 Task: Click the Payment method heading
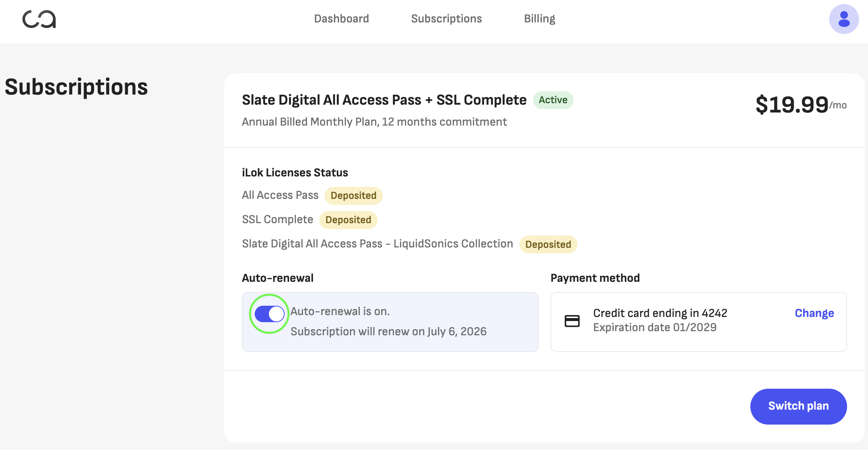(595, 278)
